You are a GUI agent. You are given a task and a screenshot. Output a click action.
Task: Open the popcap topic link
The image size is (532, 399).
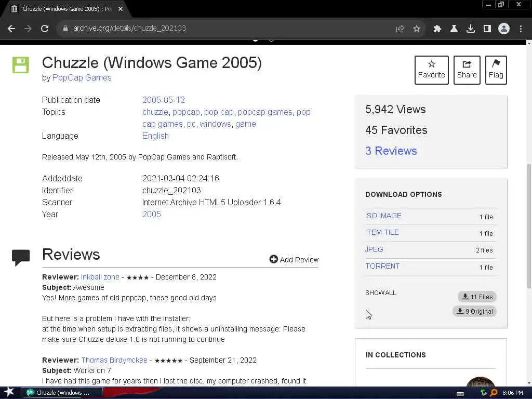click(186, 112)
